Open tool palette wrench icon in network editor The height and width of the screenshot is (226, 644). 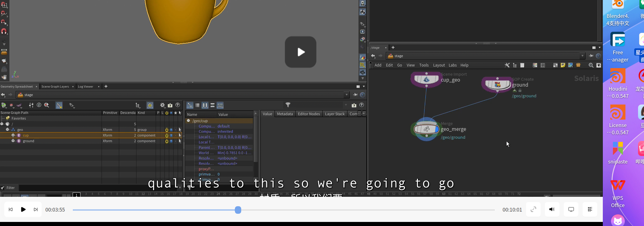tap(507, 65)
